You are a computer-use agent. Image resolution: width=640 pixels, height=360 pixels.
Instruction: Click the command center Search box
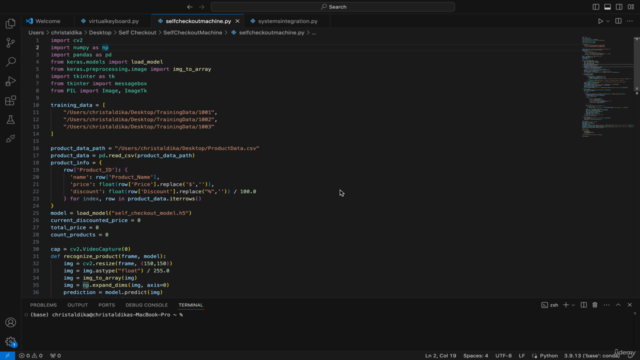333,7
